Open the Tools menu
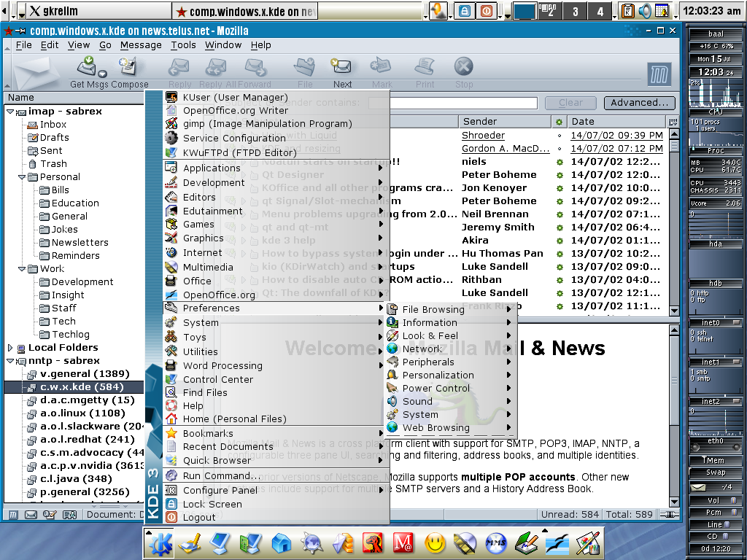Screen dimensions: 747x560 click(183, 45)
